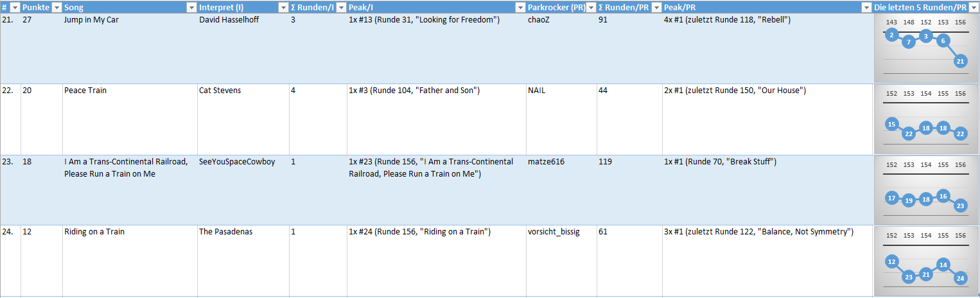Click the SeeYouSpaceCowboy cell
This screenshot has height=298, width=980.
[x=243, y=189]
